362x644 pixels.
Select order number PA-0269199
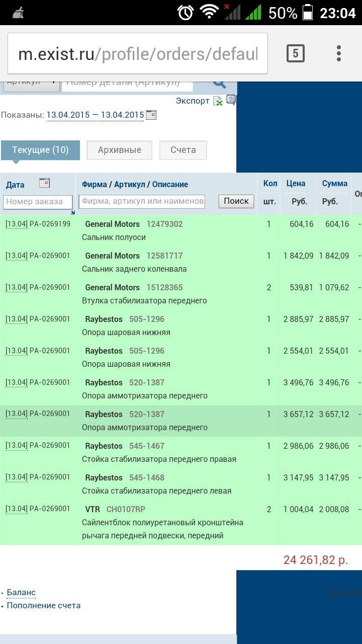pos(50,224)
